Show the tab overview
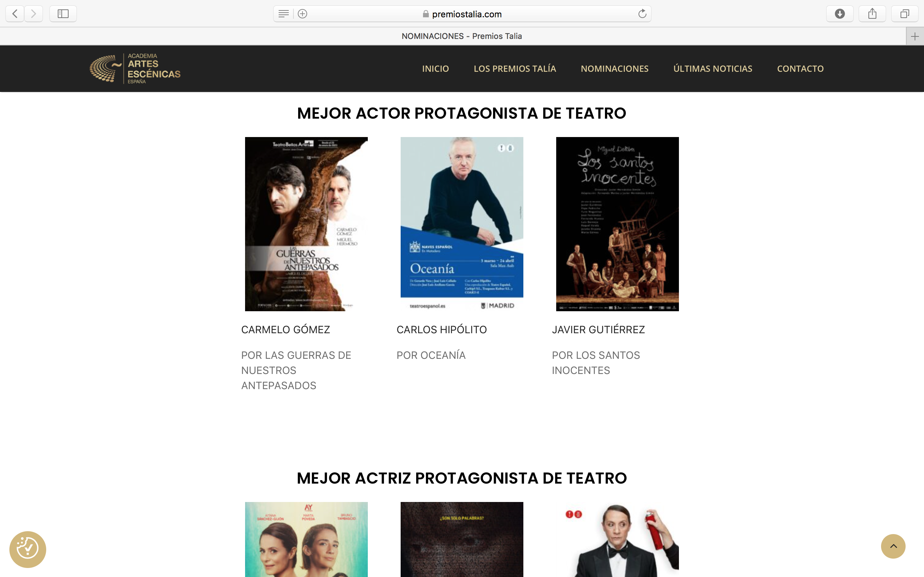924x577 pixels. pos(905,14)
